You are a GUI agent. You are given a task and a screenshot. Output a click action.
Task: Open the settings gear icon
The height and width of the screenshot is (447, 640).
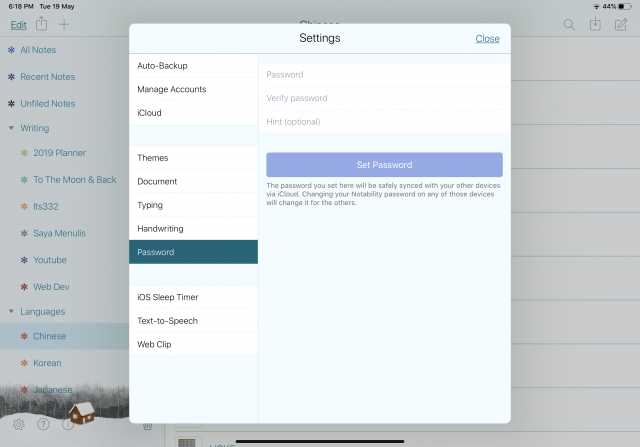tap(18, 425)
